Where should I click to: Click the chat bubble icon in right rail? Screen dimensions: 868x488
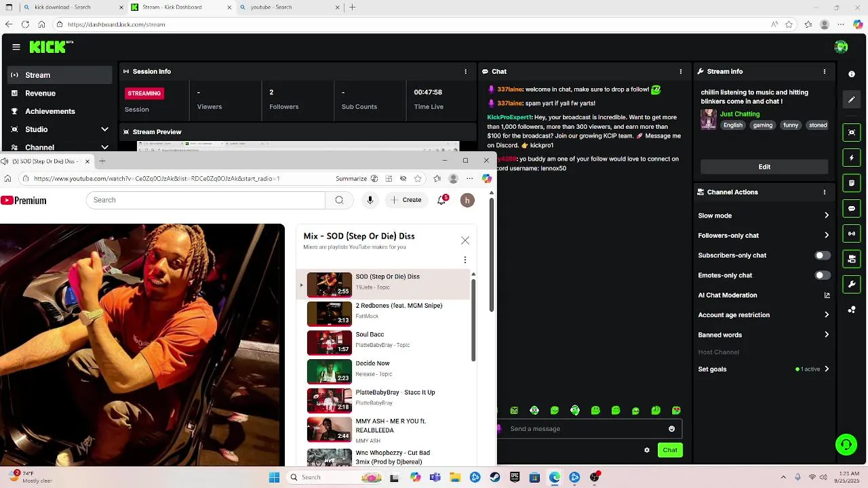(852, 209)
